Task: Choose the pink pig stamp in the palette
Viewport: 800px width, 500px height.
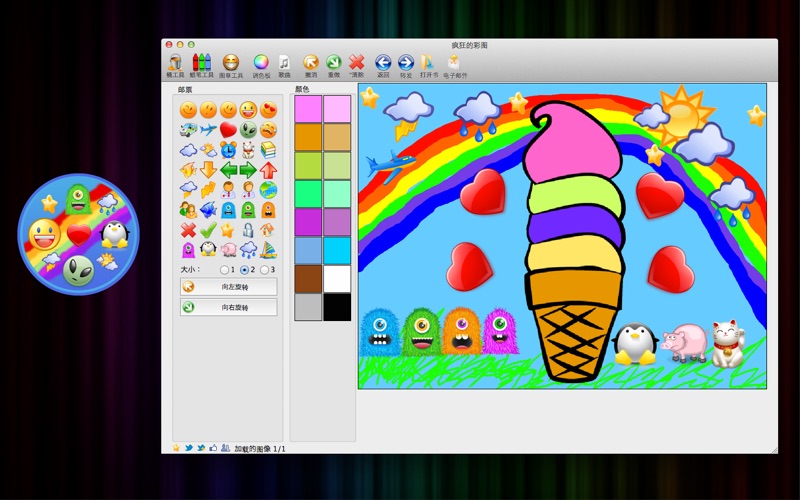Action: pyautogui.click(x=228, y=249)
